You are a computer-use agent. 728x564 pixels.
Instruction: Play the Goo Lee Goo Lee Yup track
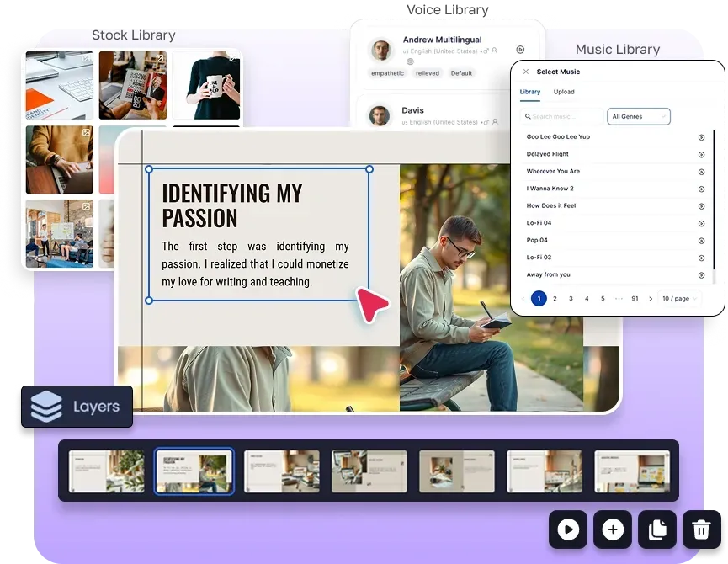[x=701, y=137]
